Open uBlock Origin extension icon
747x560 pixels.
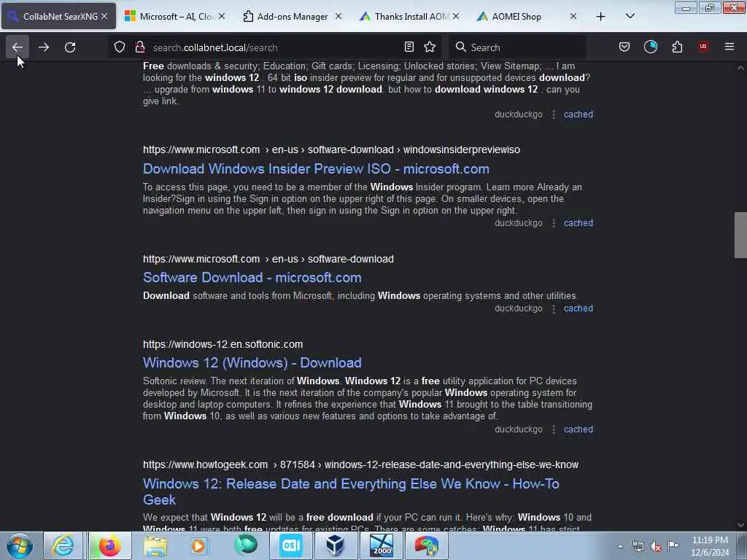coord(703,47)
